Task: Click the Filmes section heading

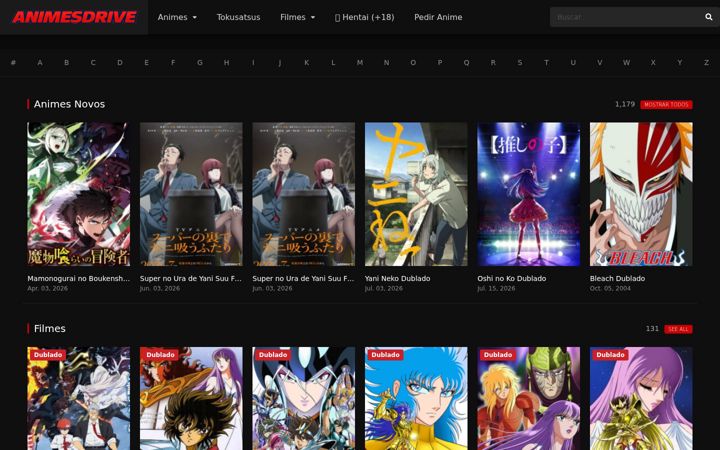Action: [x=50, y=329]
